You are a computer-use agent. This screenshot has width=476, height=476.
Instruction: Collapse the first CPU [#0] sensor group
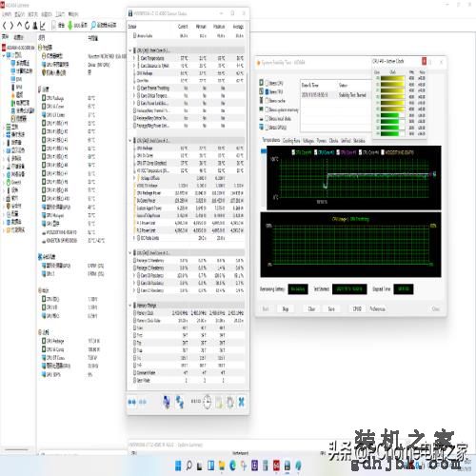tap(130, 50)
